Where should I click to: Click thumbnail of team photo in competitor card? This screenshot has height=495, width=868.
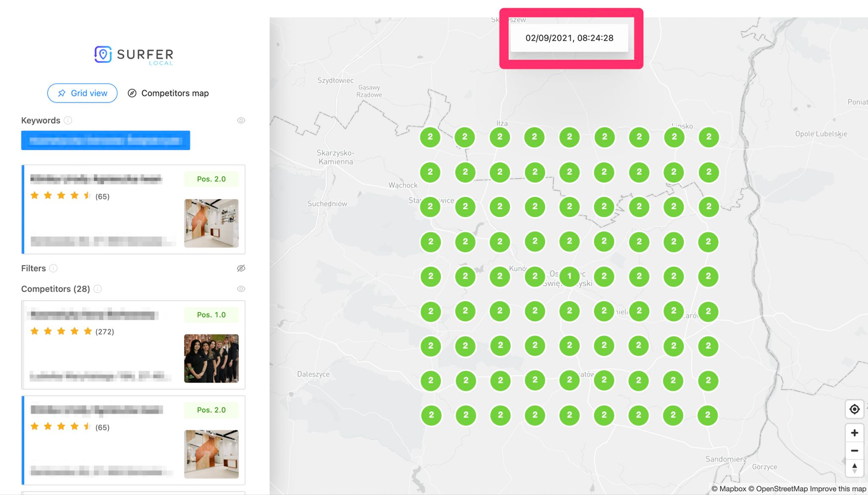(x=211, y=358)
